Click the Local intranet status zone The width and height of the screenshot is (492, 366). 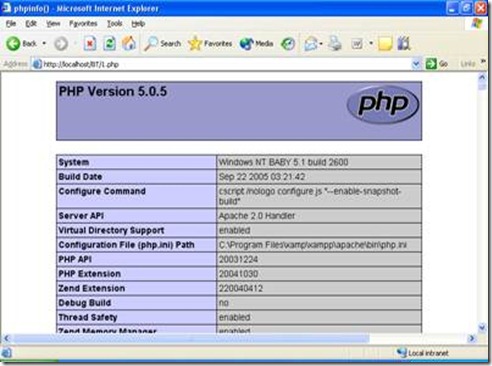tap(422, 353)
